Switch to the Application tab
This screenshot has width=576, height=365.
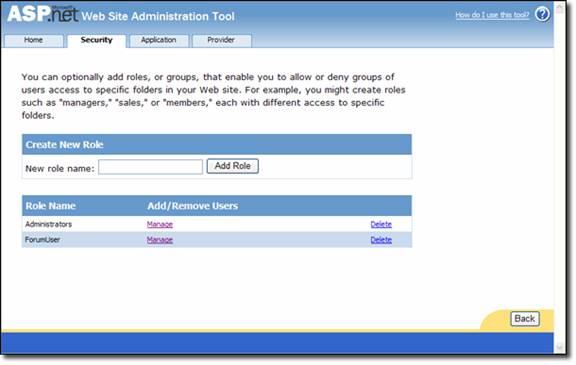(159, 40)
